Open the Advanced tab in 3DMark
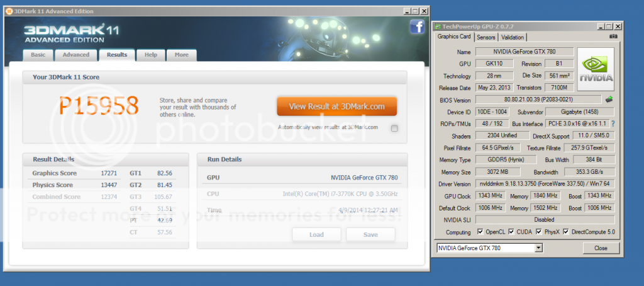644x286 pixels. pos(75,55)
